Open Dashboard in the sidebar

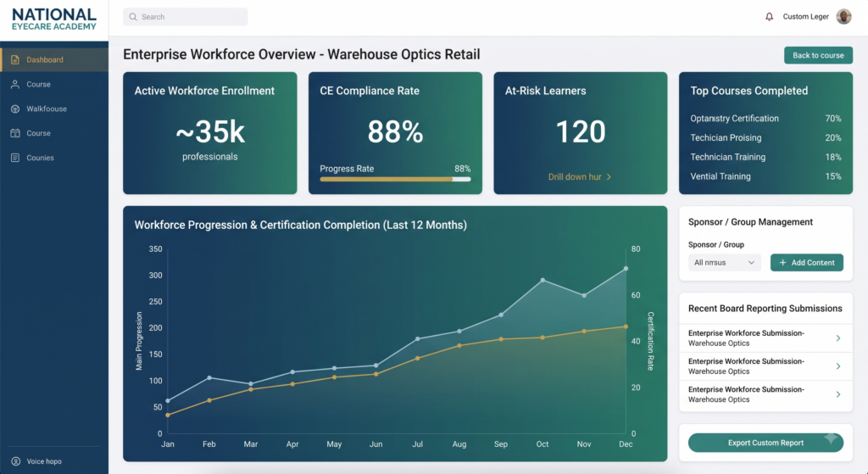pos(54,60)
